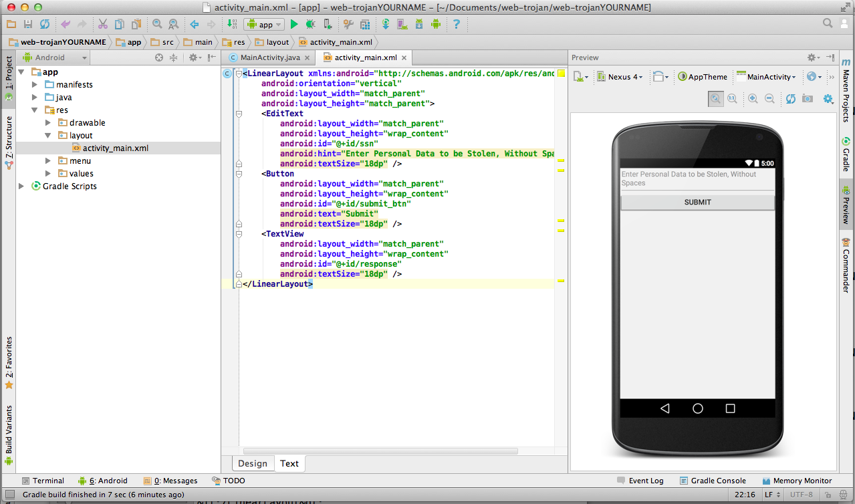Screen dimensions: 855x504
Task: Open the AVD Manager from toolbar
Action: point(402,24)
